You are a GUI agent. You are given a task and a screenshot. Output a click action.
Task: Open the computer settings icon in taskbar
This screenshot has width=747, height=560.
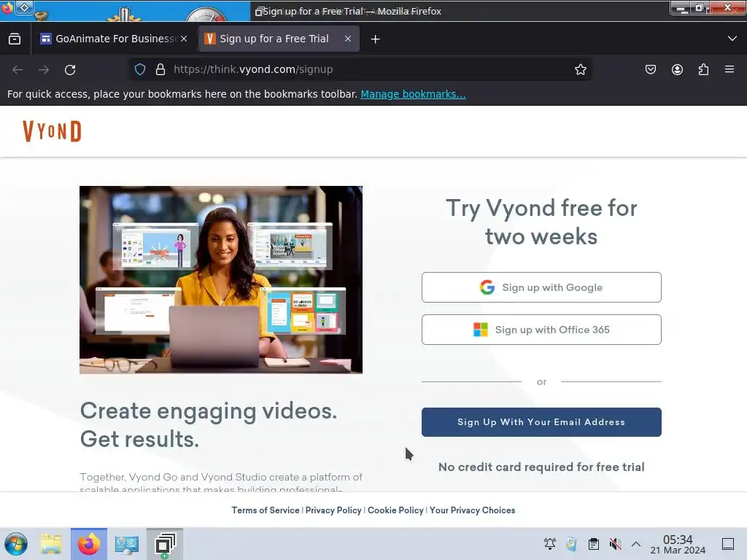pyautogui.click(x=127, y=544)
